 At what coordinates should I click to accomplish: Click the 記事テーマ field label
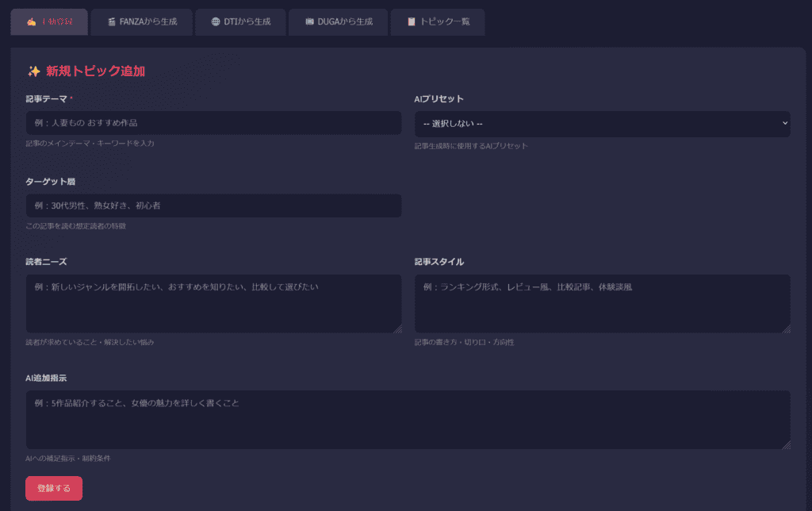click(x=46, y=99)
